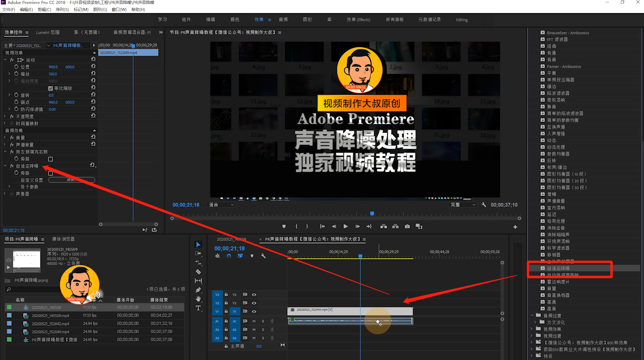Open the 适合 zoom level dropdown
Viewport: 644px width, 360px height.
(x=221, y=205)
